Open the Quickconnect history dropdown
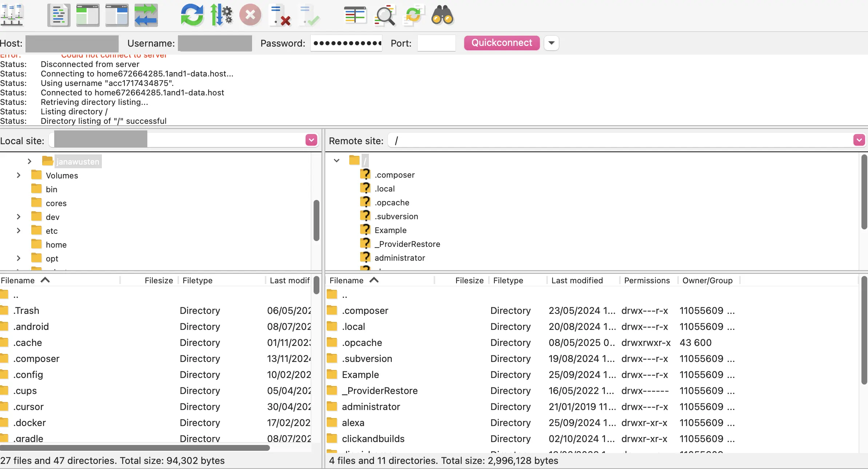 552,43
